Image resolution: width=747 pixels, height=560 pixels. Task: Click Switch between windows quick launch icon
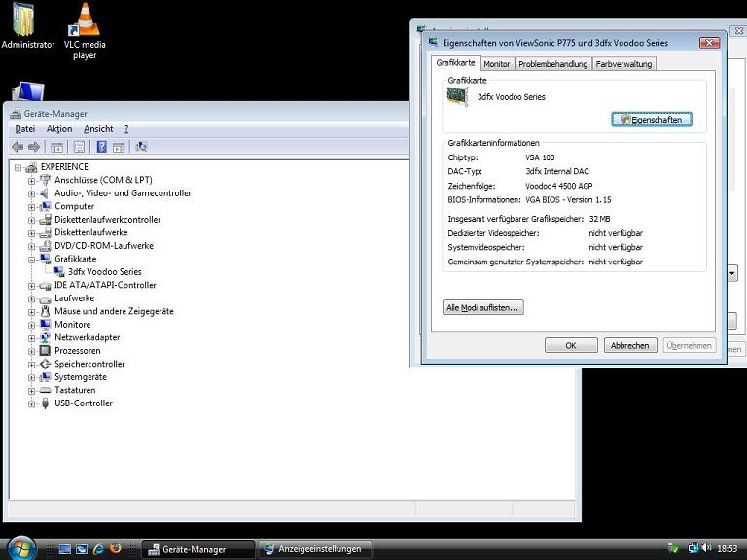82,549
